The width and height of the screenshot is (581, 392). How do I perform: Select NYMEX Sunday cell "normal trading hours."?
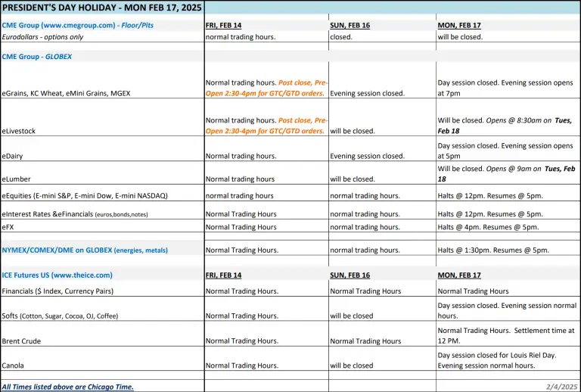pyautogui.click(x=365, y=250)
